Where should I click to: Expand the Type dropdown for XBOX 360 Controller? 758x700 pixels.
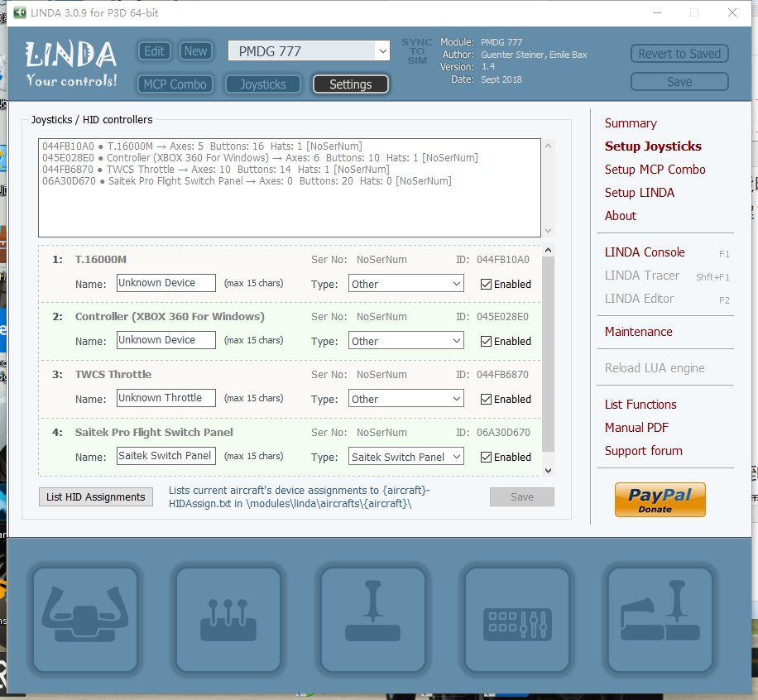pos(405,341)
